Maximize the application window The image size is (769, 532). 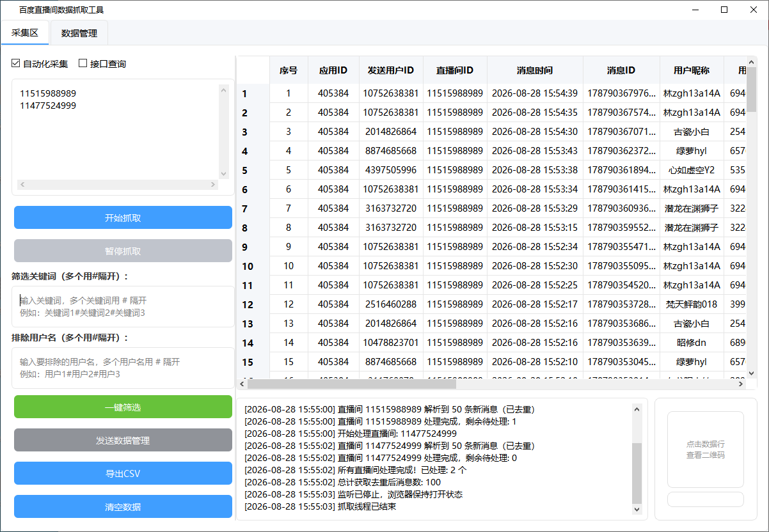point(724,10)
